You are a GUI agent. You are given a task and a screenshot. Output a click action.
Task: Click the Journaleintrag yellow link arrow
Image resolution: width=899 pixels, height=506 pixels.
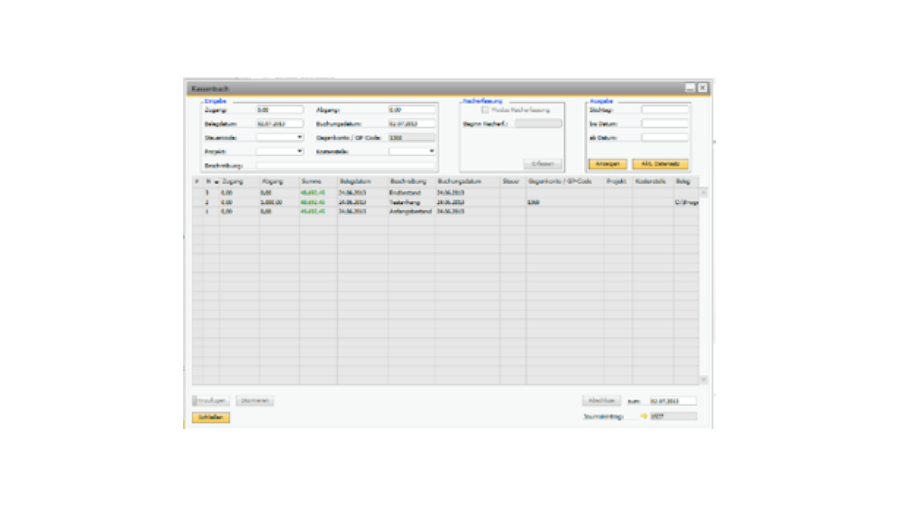pos(644,416)
